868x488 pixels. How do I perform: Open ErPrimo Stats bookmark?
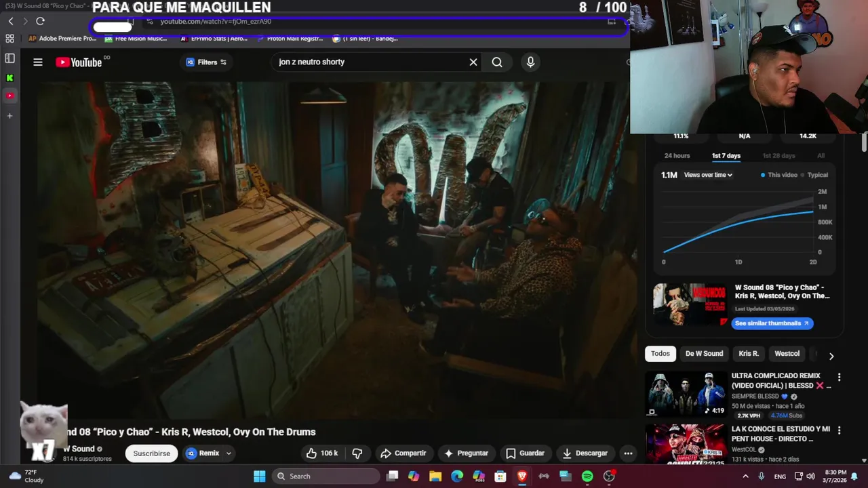click(214, 39)
